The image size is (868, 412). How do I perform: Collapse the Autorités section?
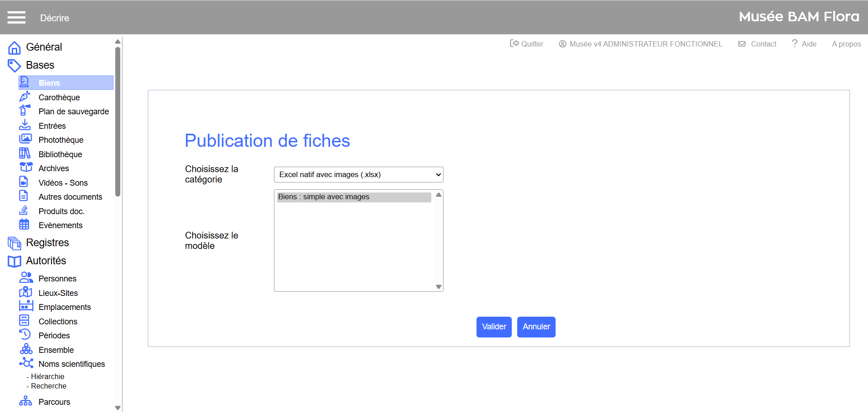pos(46,261)
